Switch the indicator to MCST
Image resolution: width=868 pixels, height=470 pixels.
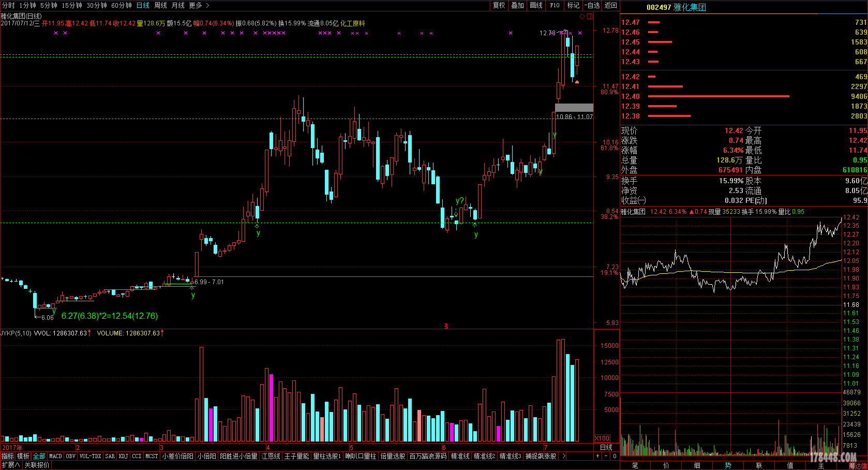click(x=152, y=456)
